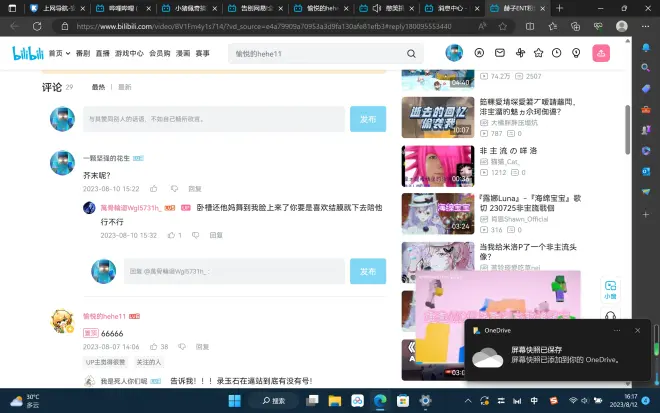Open the 非主流の咩港 video title

507,151
